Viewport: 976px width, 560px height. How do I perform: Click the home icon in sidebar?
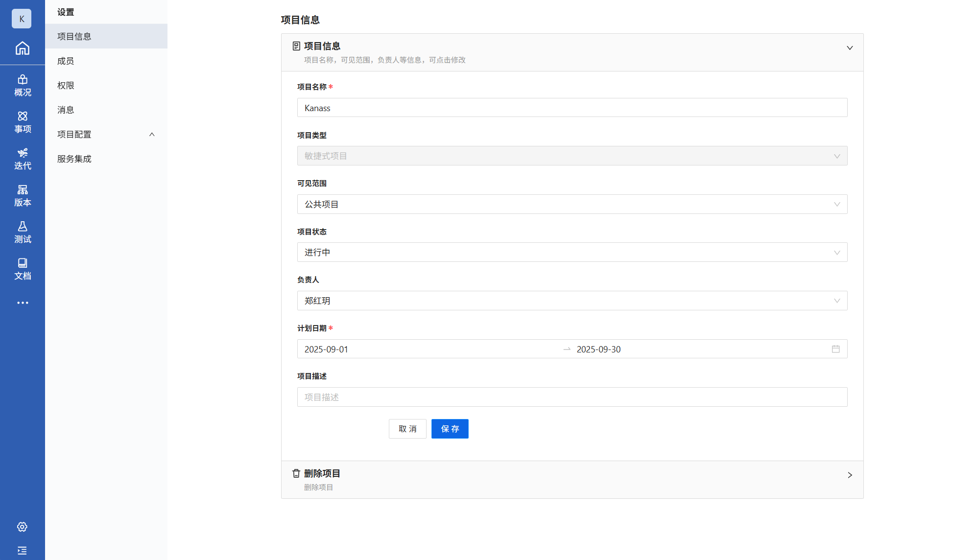[x=22, y=48]
